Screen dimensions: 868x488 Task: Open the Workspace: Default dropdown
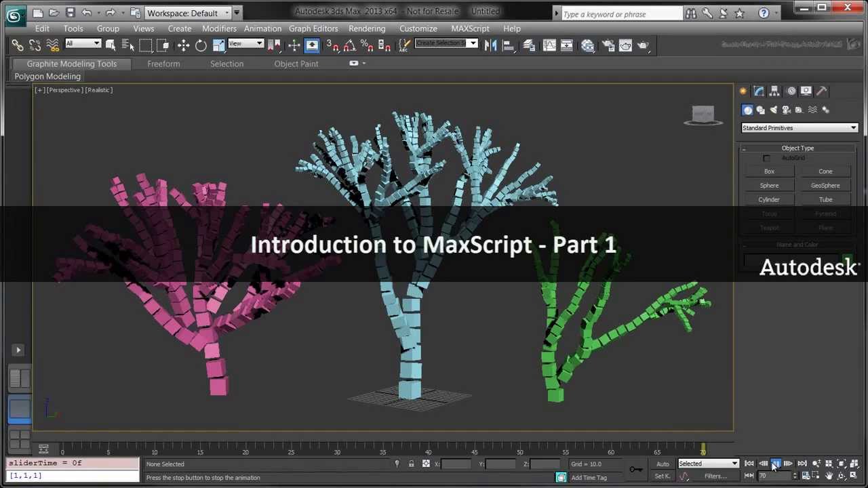tap(188, 13)
